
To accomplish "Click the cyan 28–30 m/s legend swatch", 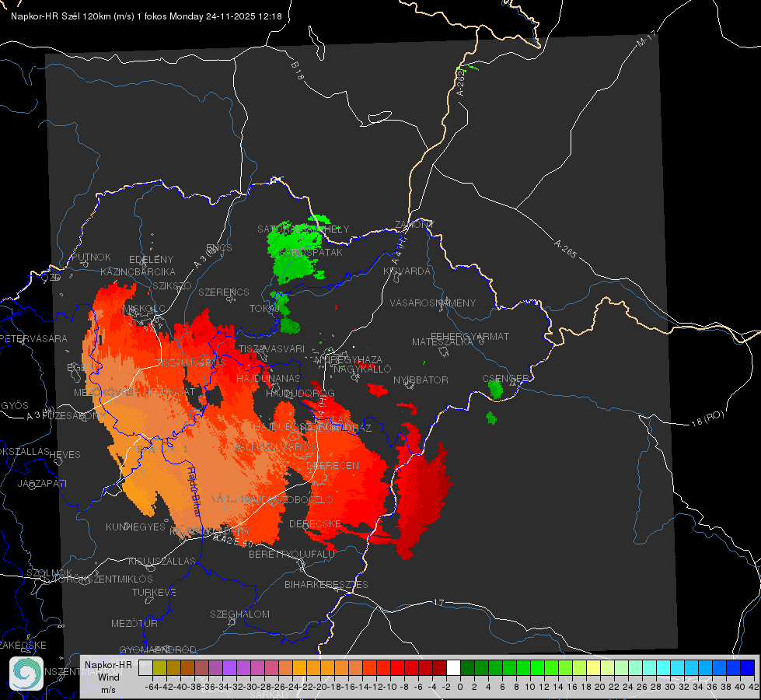I will click(x=664, y=667).
